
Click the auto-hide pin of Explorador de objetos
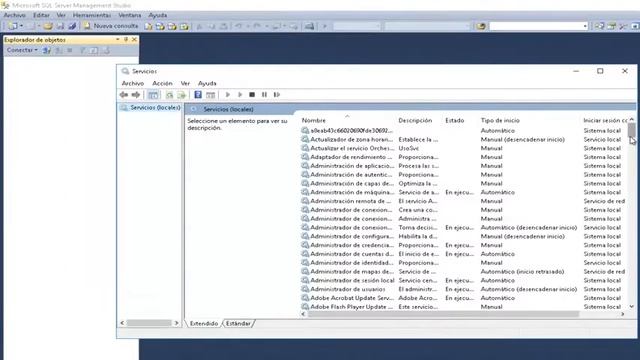(126, 40)
